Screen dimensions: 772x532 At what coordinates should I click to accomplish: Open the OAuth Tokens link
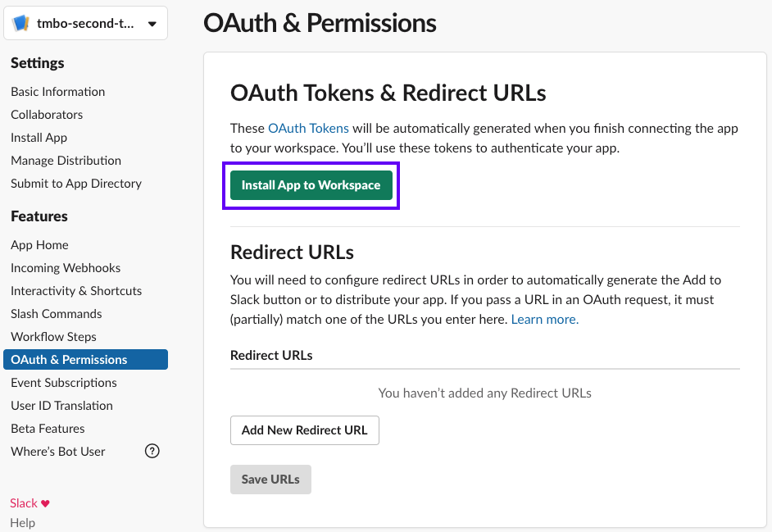click(x=308, y=128)
